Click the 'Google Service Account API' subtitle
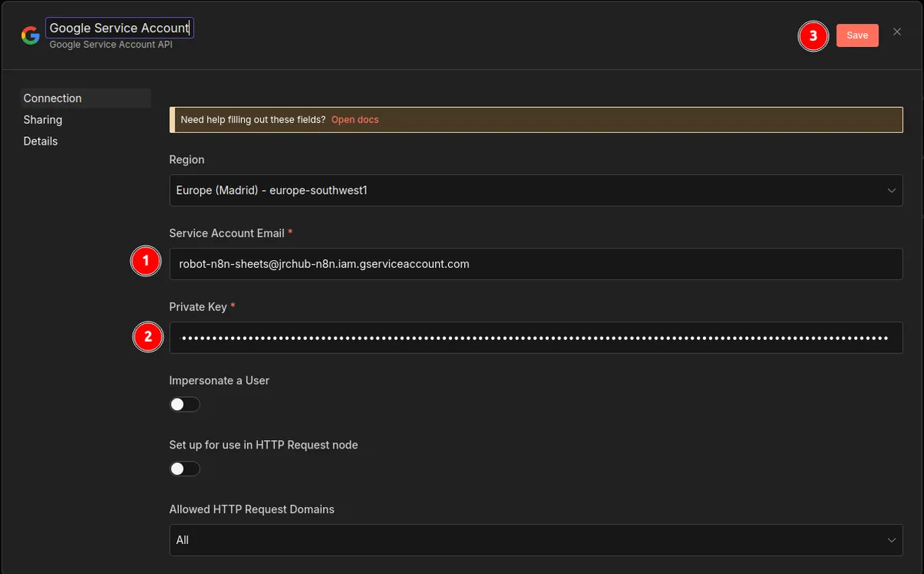924x574 pixels. point(111,45)
